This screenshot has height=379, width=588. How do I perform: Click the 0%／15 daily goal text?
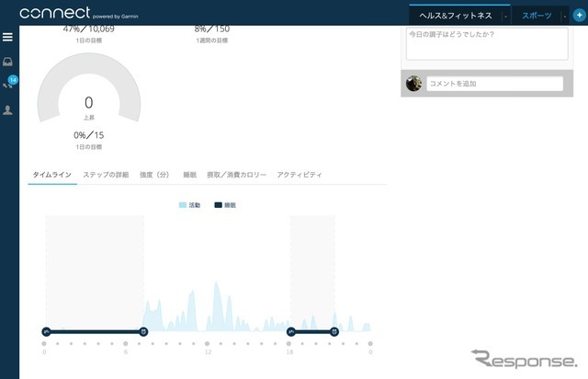(x=89, y=135)
